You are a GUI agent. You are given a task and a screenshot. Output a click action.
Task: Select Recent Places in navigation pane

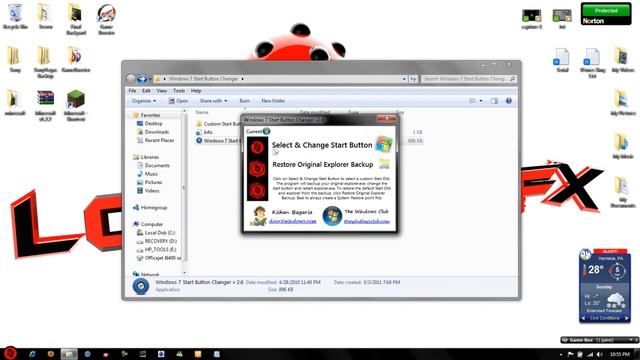click(x=159, y=140)
